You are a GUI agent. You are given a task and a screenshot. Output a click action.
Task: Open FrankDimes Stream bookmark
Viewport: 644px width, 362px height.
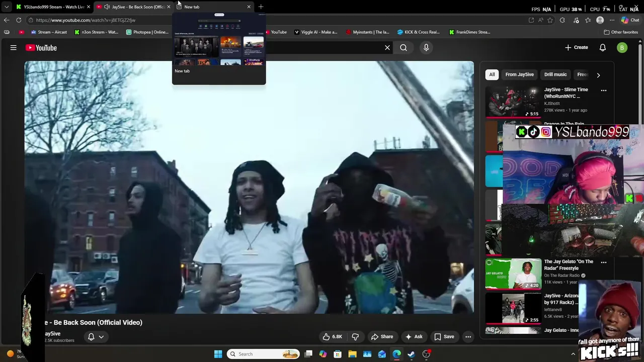tap(469, 32)
